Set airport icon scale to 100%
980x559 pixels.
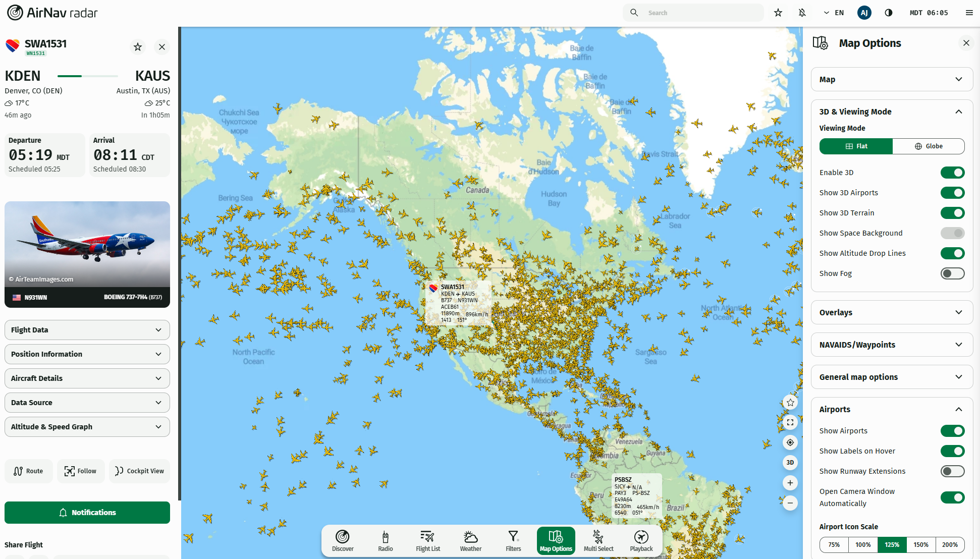coord(863,545)
